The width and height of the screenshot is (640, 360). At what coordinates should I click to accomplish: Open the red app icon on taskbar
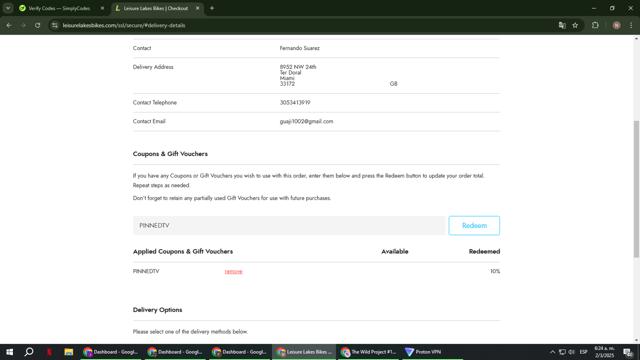tap(49, 352)
